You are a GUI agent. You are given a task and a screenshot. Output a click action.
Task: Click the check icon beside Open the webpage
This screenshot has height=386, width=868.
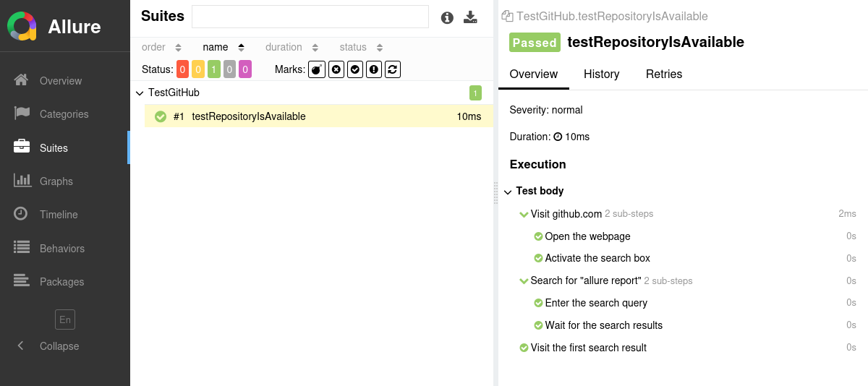(x=538, y=236)
